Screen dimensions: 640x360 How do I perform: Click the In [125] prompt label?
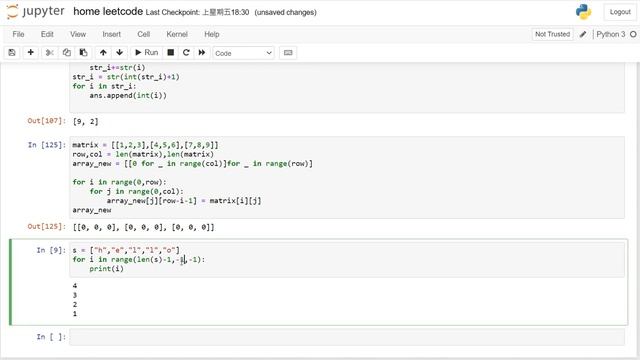47,145
